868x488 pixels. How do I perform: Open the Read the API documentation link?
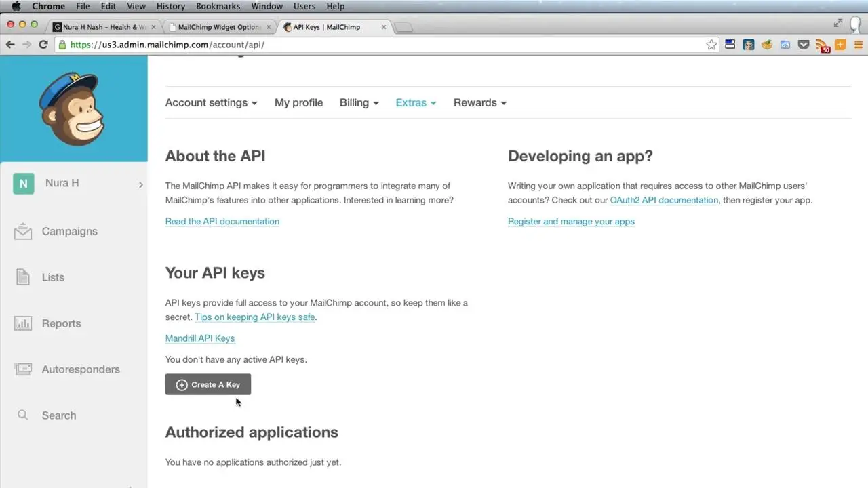222,222
